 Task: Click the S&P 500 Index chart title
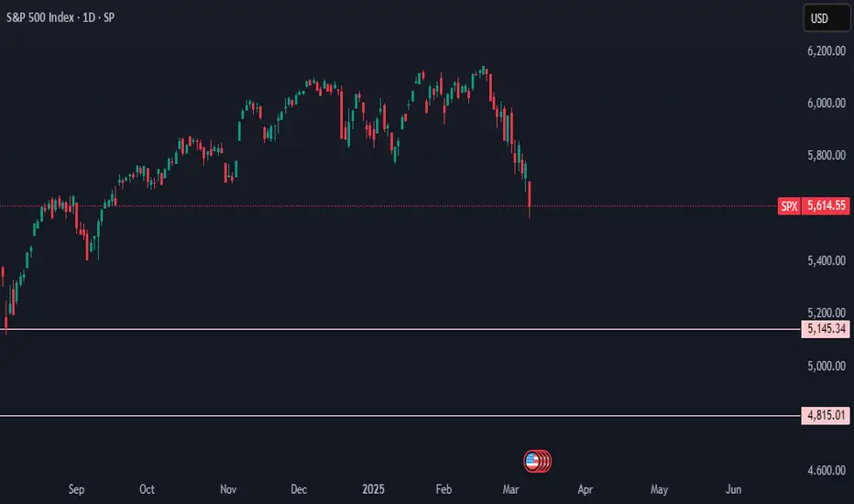(60, 17)
